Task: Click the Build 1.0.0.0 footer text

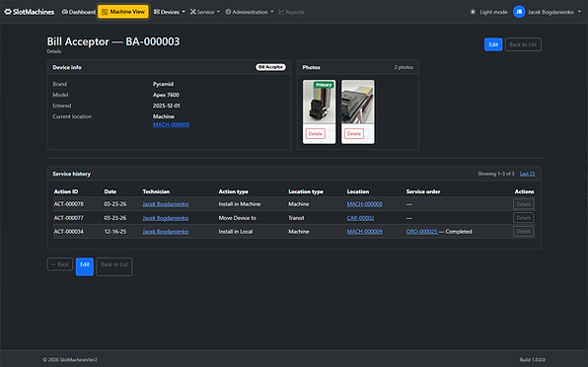Action: coord(533,359)
